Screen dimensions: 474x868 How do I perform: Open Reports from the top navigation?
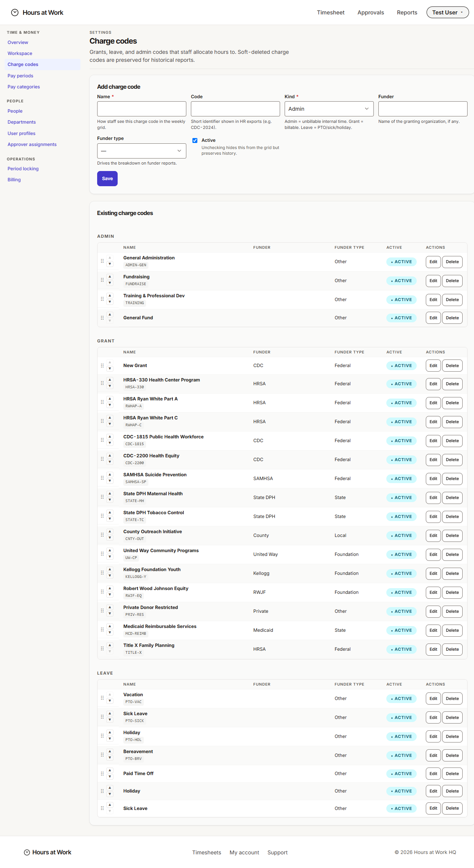pos(407,13)
